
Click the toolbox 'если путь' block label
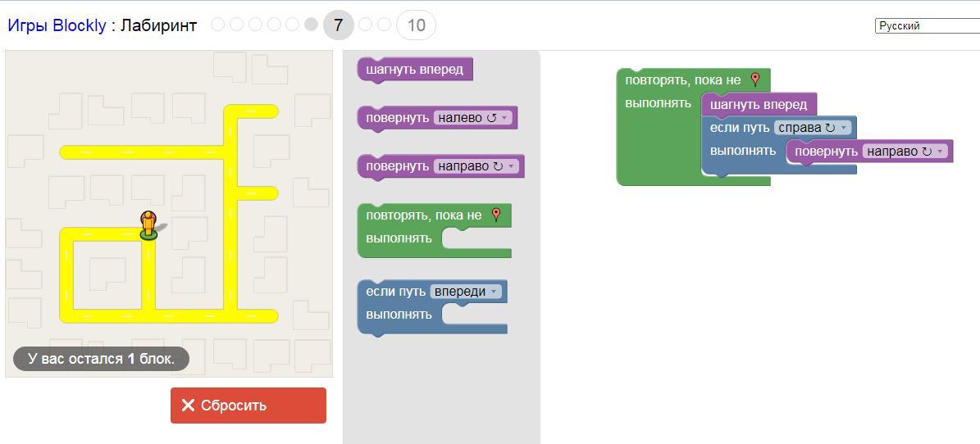coord(395,292)
